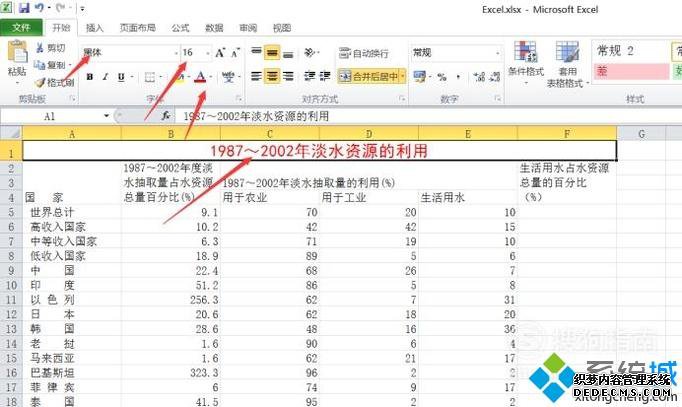Apply the 差 bad cell style
This screenshot has width=682, height=407.
tap(631, 71)
